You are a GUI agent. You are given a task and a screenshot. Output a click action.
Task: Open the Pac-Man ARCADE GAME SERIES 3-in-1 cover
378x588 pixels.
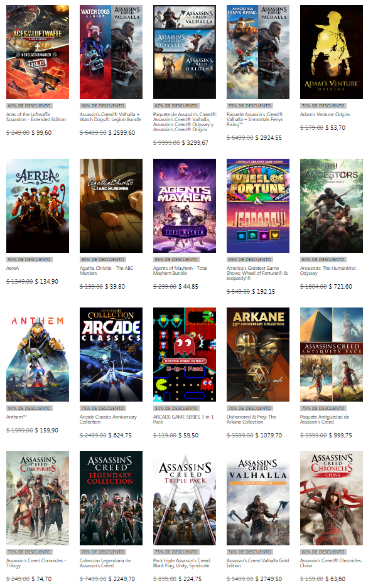point(185,355)
